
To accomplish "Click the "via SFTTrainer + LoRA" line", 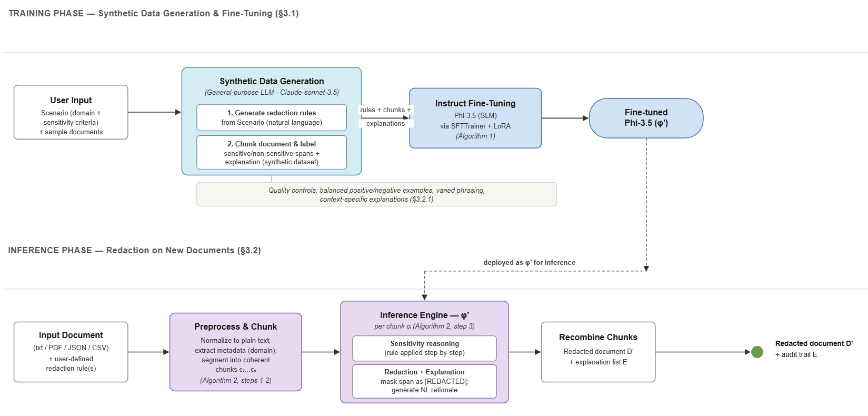I will 475,126.
